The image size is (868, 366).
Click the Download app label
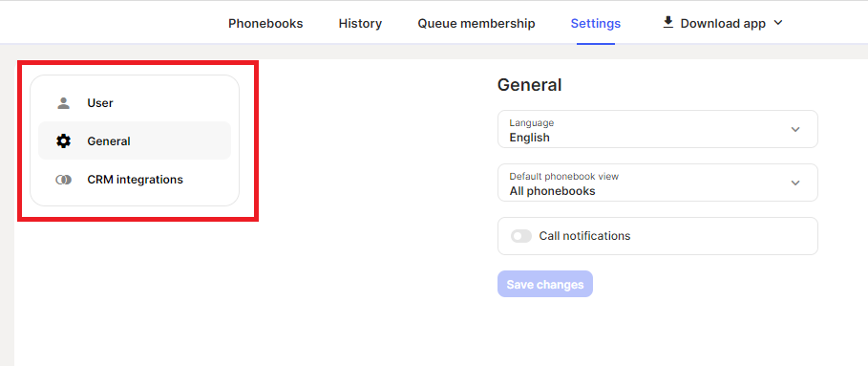click(x=723, y=23)
